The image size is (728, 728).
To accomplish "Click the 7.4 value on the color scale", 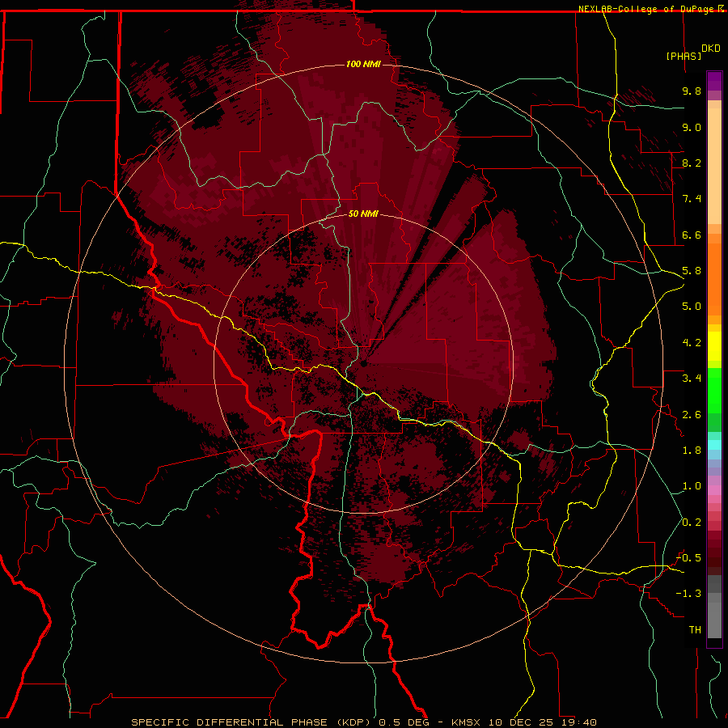I will click(x=692, y=199).
